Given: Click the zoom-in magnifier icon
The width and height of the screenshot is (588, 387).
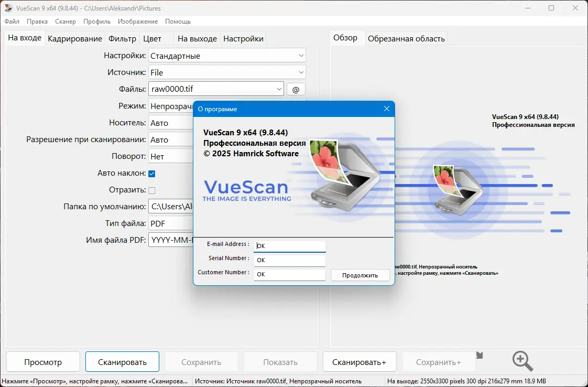Looking at the screenshot, I should [522, 361].
